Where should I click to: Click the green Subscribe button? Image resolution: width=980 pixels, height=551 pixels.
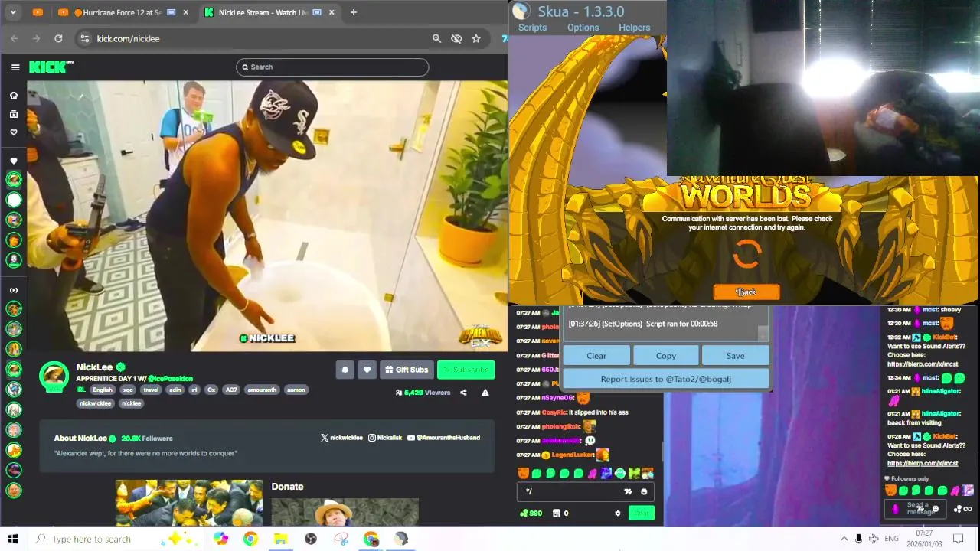[x=465, y=370]
